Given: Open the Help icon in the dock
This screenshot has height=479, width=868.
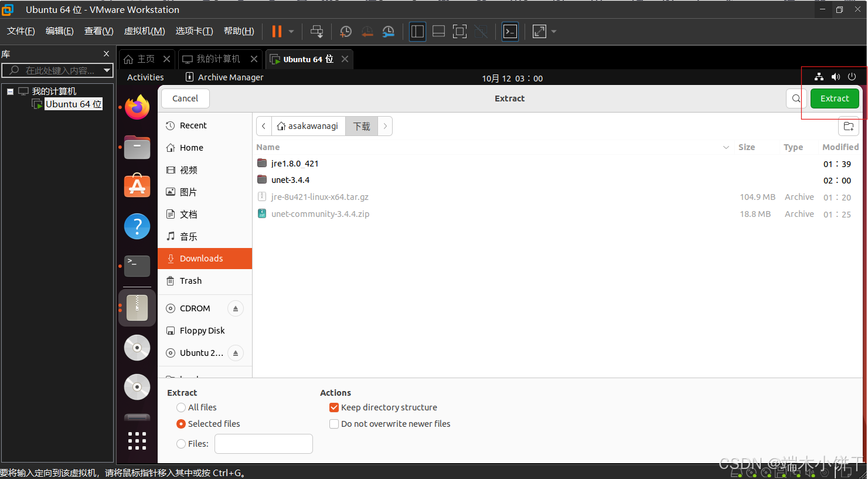Looking at the screenshot, I should click(137, 226).
